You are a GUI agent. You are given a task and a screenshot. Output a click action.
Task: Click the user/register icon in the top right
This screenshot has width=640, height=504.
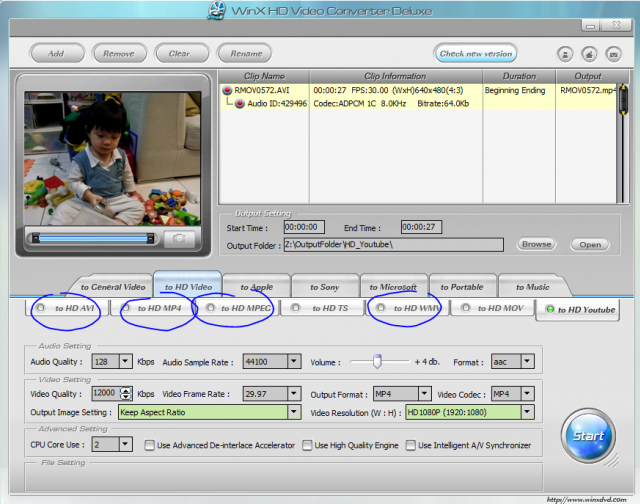click(x=565, y=54)
